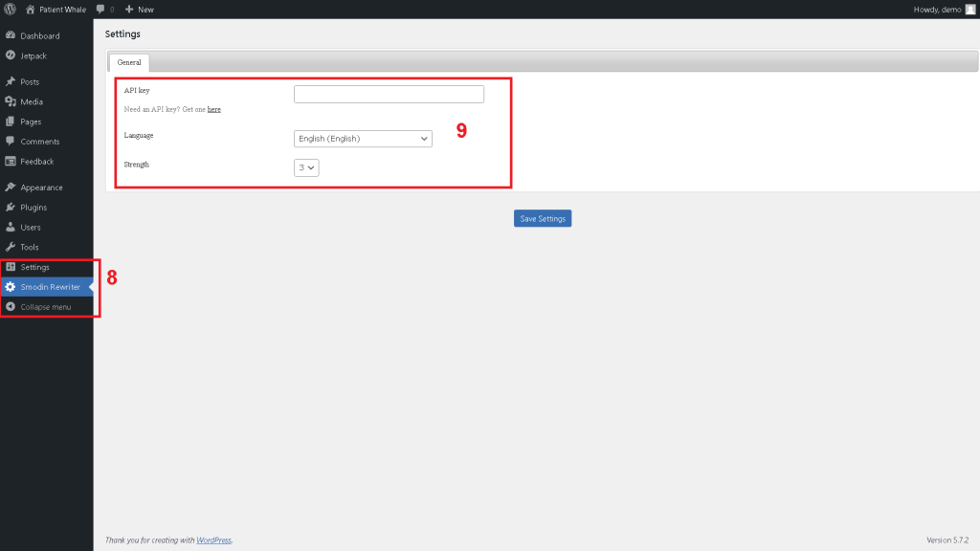Open the WordPress logo menu

(x=10, y=9)
